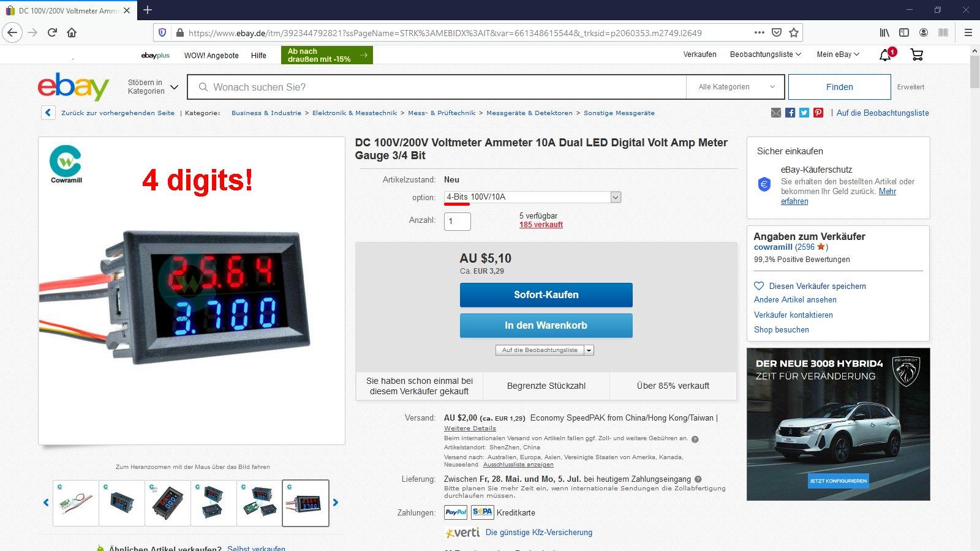This screenshot has height=551, width=980.
Task: Share the listing on Pinterest
Action: [x=818, y=113]
